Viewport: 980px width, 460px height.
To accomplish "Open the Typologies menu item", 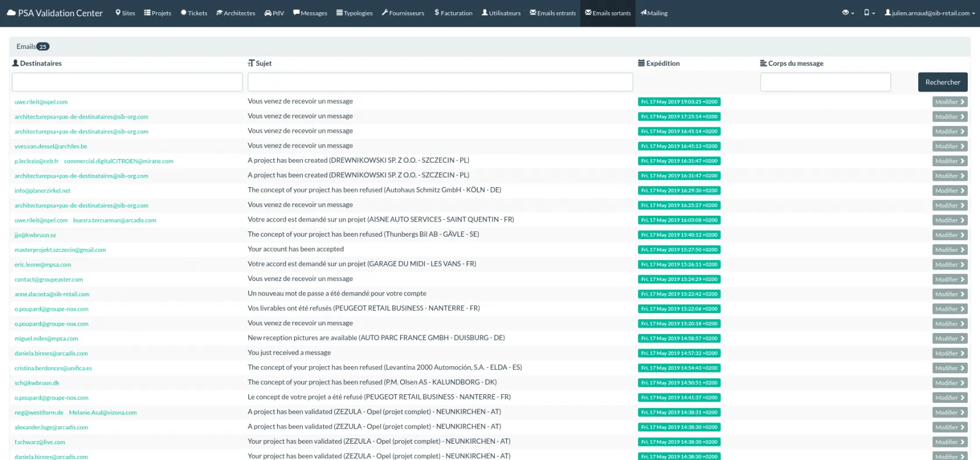I will click(354, 13).
